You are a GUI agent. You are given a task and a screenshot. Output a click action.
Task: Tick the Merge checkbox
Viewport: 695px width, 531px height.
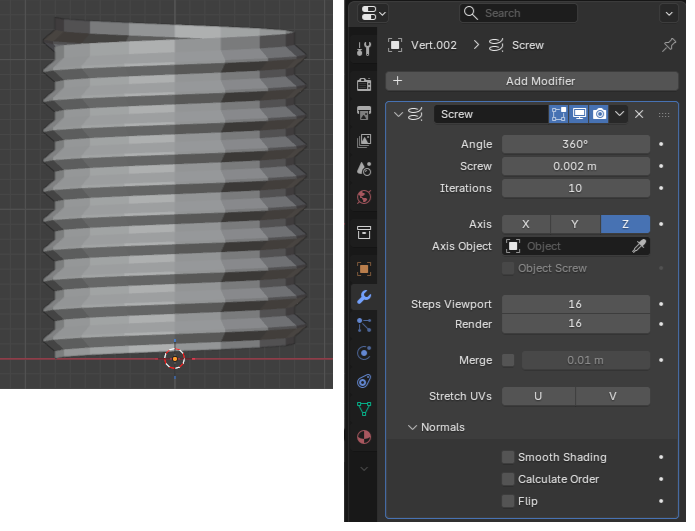click(508, 360)
